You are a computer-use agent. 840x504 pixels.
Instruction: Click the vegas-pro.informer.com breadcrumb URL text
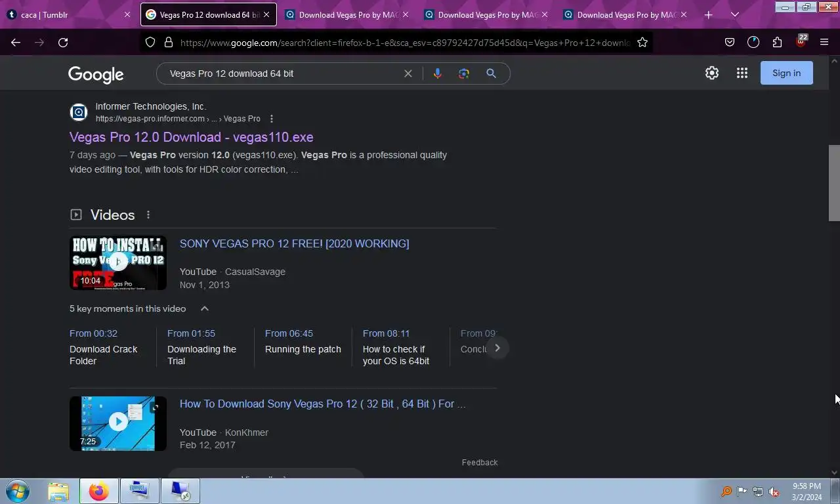coord(178,119)
